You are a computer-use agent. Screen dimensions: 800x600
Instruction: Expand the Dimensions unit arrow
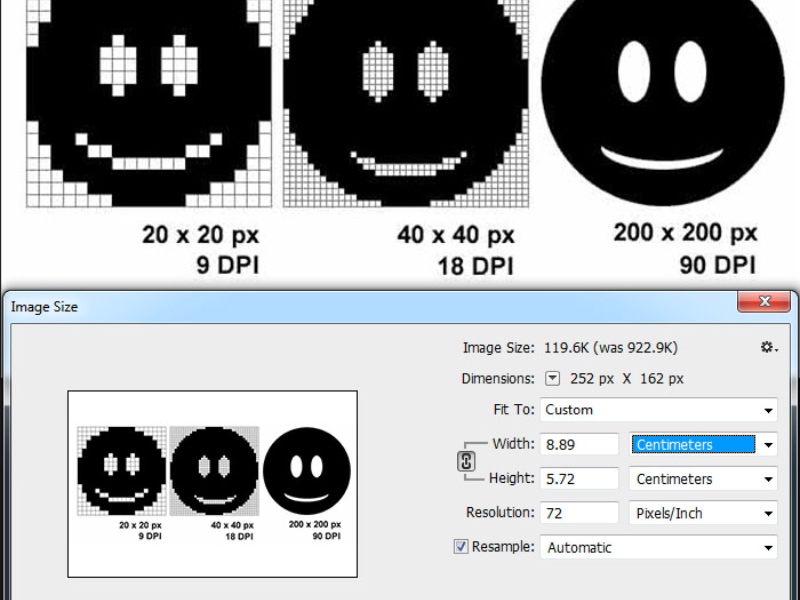[553, 379]
